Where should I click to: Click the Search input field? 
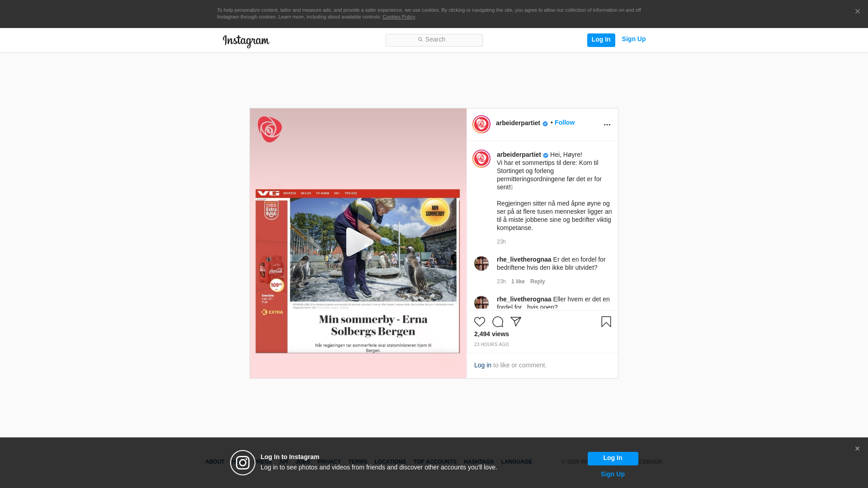pyautogui.click(x=434, y=40)
